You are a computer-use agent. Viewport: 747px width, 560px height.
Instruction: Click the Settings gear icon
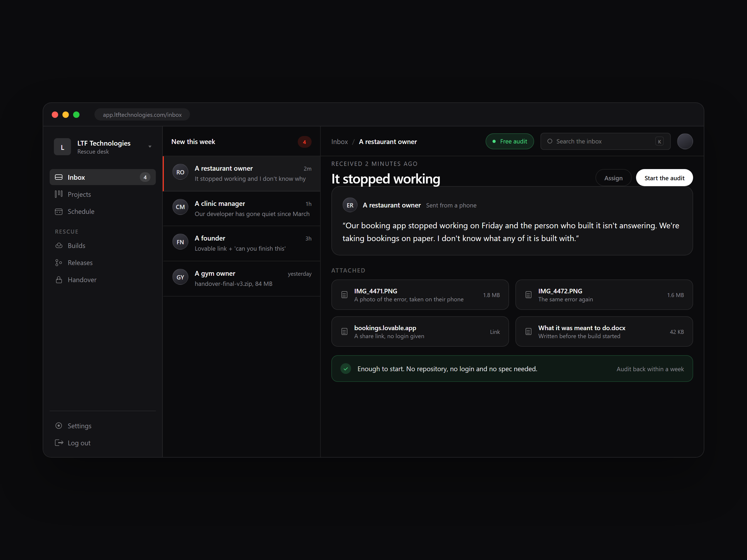click(59, 426)
